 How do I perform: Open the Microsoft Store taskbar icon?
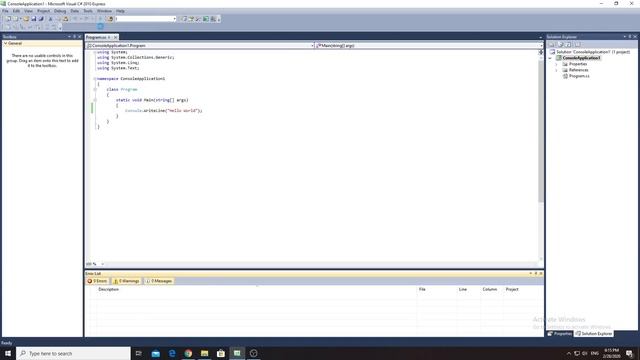(x=221, y=353)
